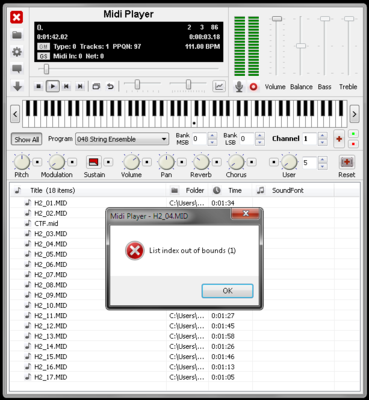Click the Reverb knob
Screen dimensions: 369x400
201,162
